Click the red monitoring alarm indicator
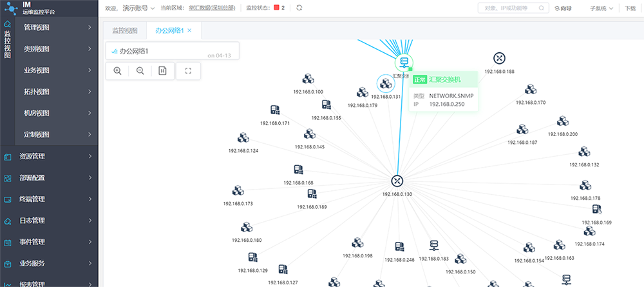644x287 pixels. click(x=276, y=8)
